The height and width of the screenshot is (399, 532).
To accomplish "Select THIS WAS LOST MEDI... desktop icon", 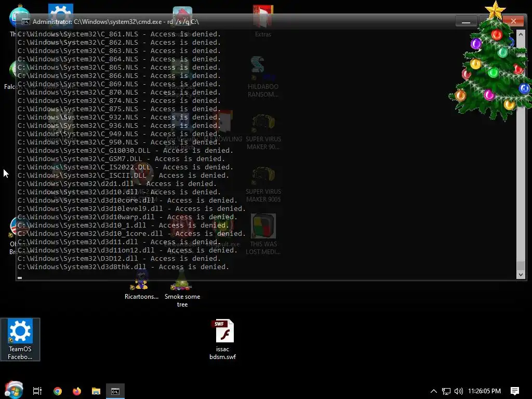I will pos(263,234).
